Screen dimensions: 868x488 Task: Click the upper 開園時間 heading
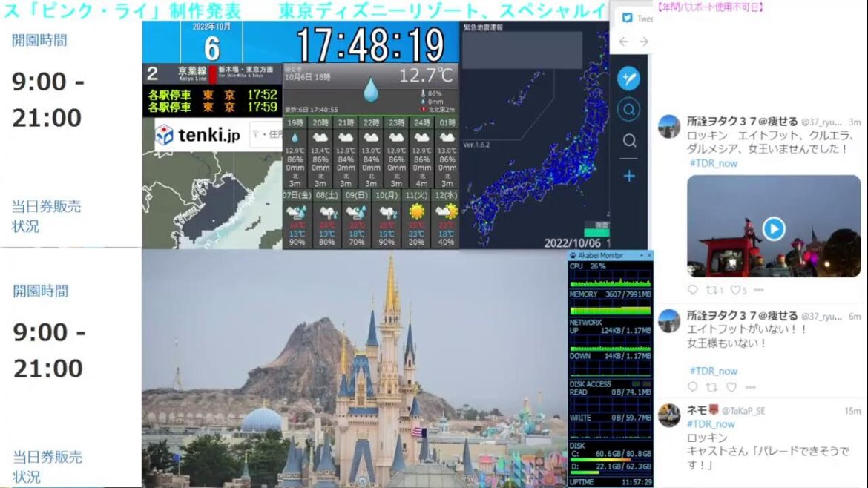(39, 40)
